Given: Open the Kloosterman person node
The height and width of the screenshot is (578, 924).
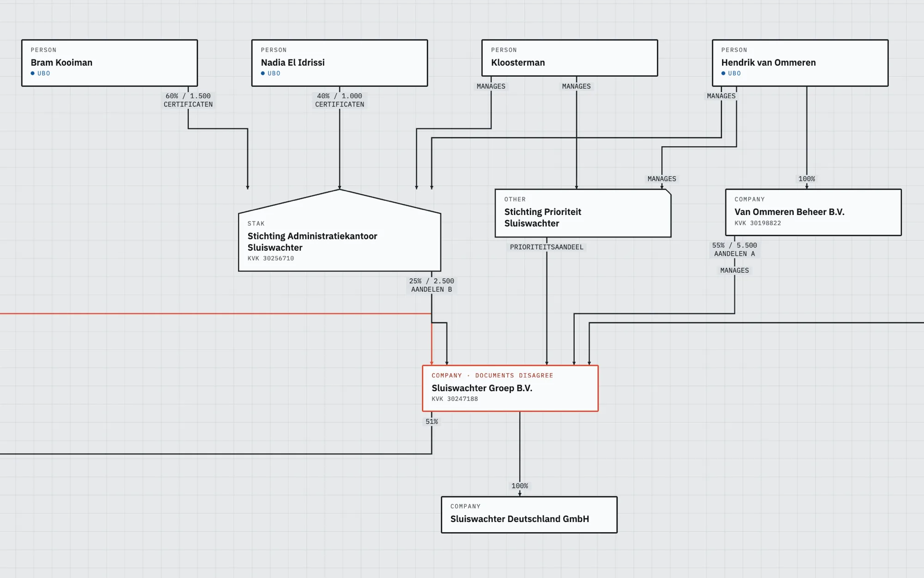Looking at the screenshot, I should pos(570,58).
